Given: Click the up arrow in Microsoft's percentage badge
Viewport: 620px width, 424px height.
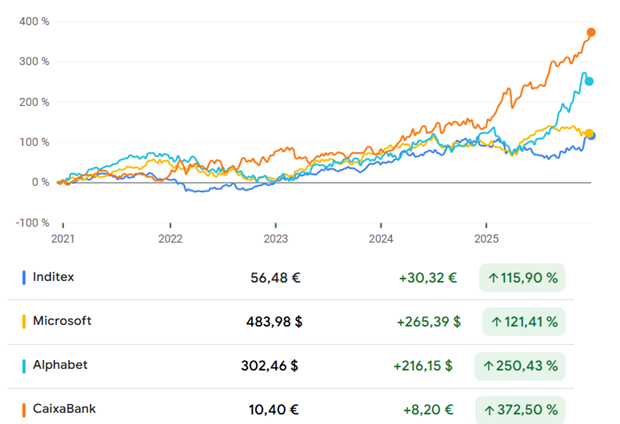Looking at the screenshot, I should click(493, 322).
